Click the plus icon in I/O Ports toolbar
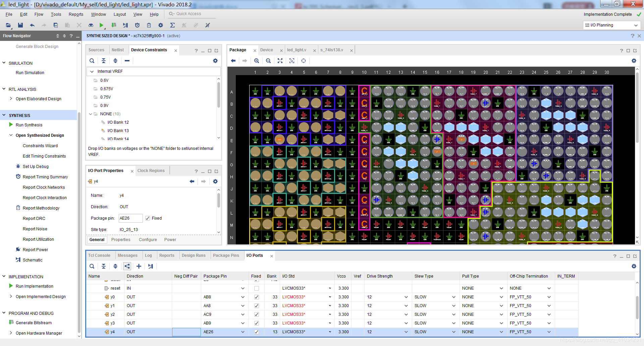The width and height of the screenshot is (644, 346). (139, 266)
